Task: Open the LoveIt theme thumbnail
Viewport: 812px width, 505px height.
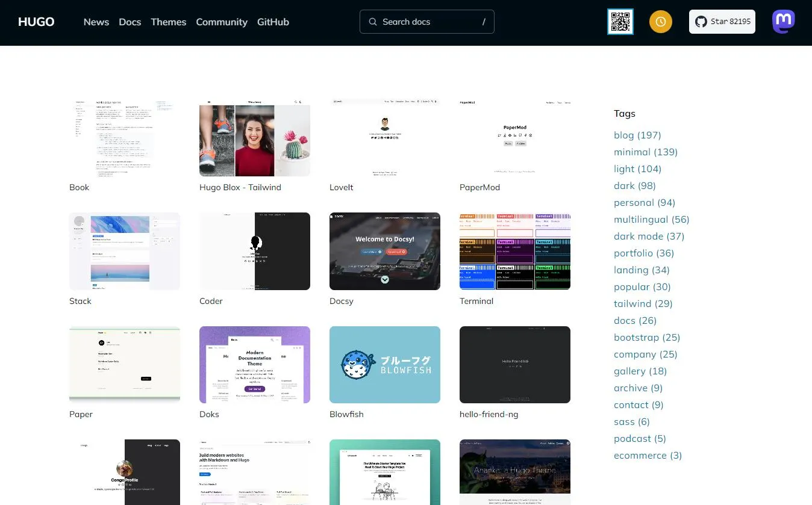Action: (x=385, y=137)
